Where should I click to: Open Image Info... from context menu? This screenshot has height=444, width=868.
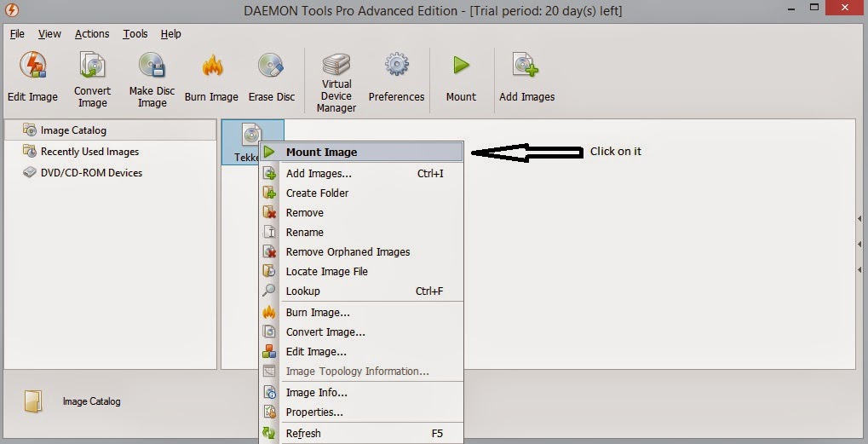361,393
